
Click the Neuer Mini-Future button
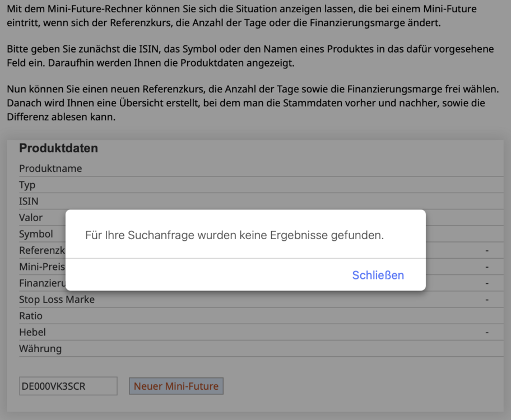click(176, 386)
